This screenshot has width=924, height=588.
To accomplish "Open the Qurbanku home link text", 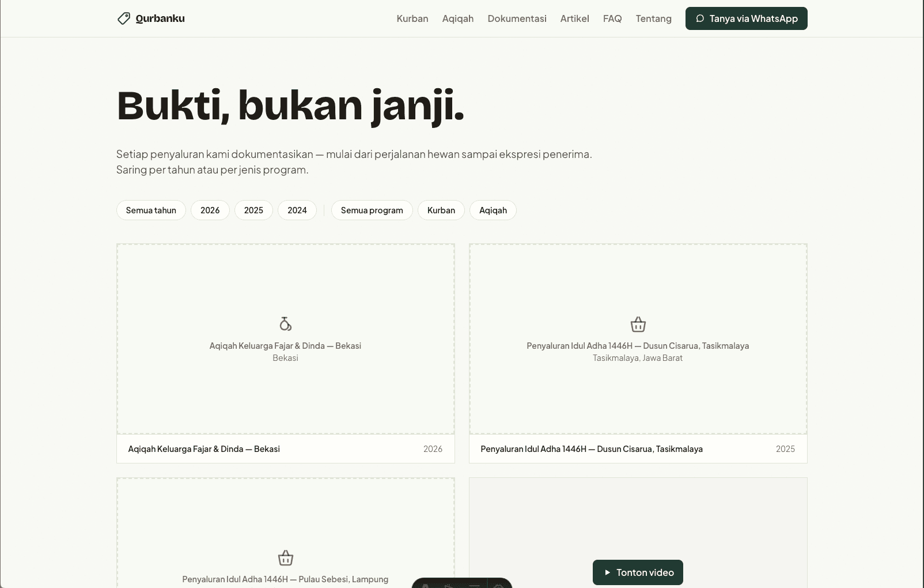I will pos(160,18).
